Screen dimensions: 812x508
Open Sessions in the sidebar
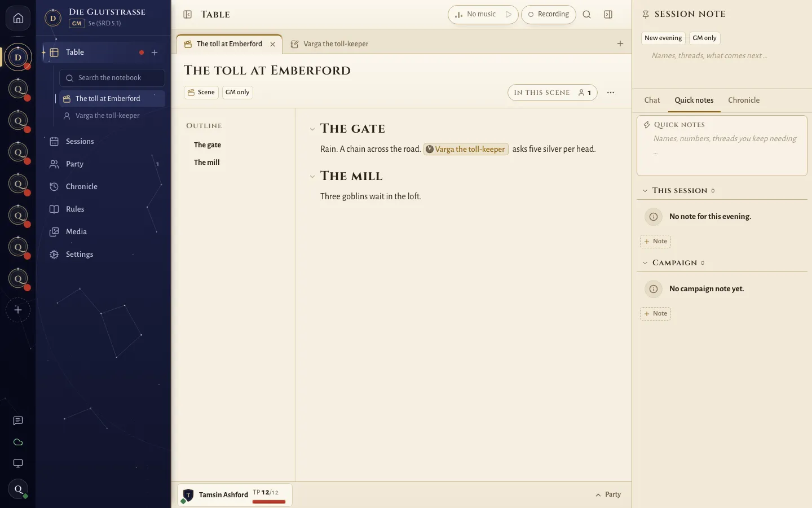click(104, 142)
